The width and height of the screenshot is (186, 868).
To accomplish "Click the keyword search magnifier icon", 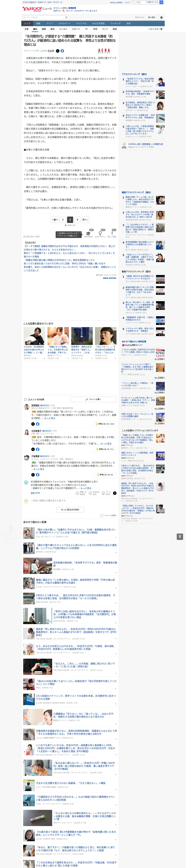I will pos(66,18).
